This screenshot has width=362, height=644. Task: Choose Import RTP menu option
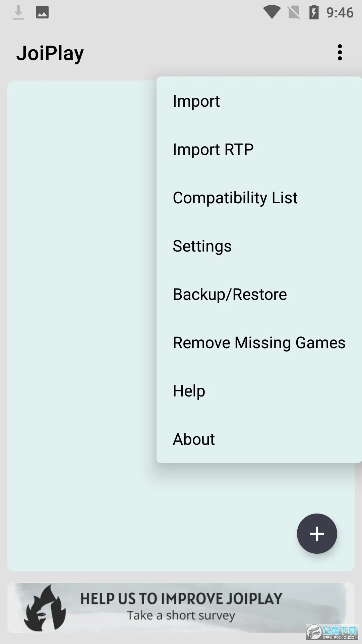[213, 150]
